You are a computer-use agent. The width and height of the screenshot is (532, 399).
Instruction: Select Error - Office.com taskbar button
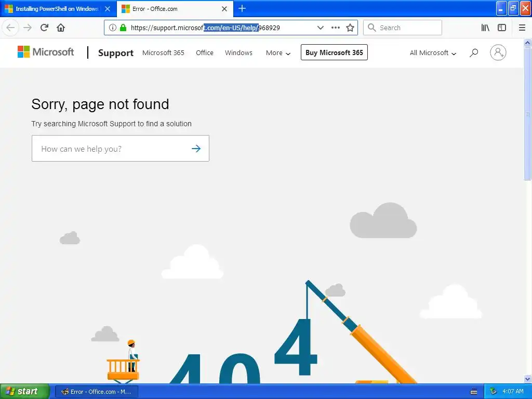[x=96, y=392]
